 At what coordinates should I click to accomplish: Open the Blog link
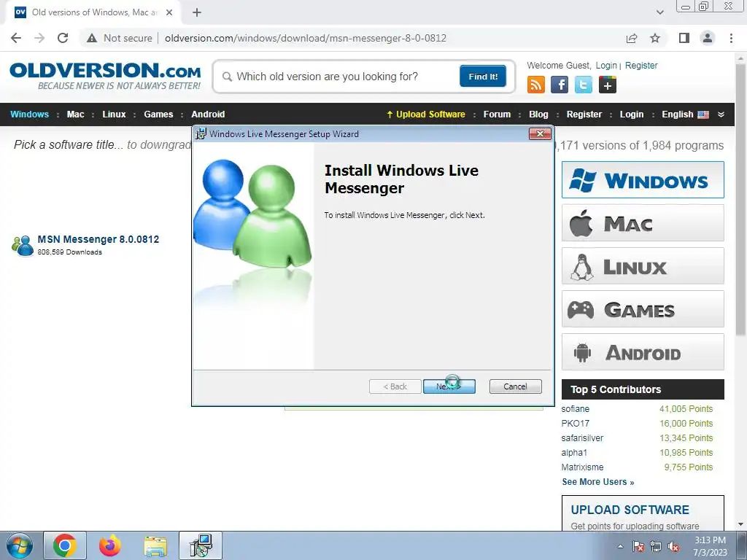(538, 114)
